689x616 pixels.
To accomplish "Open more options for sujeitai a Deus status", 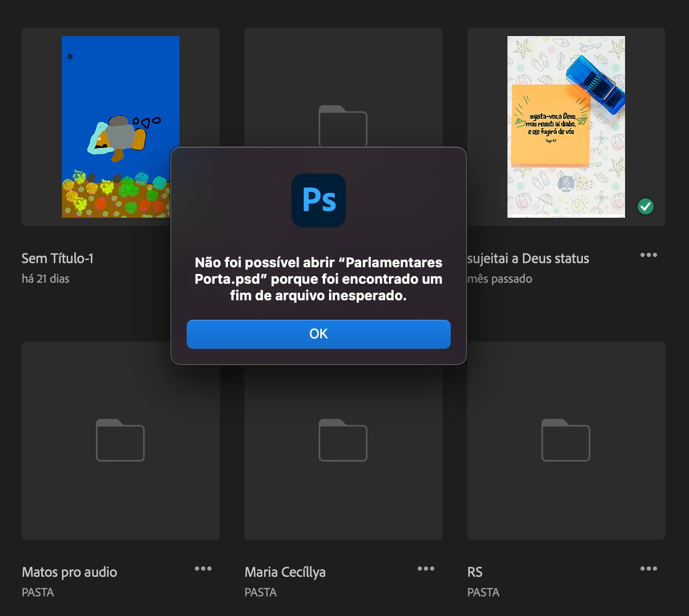I will [648, 255].
